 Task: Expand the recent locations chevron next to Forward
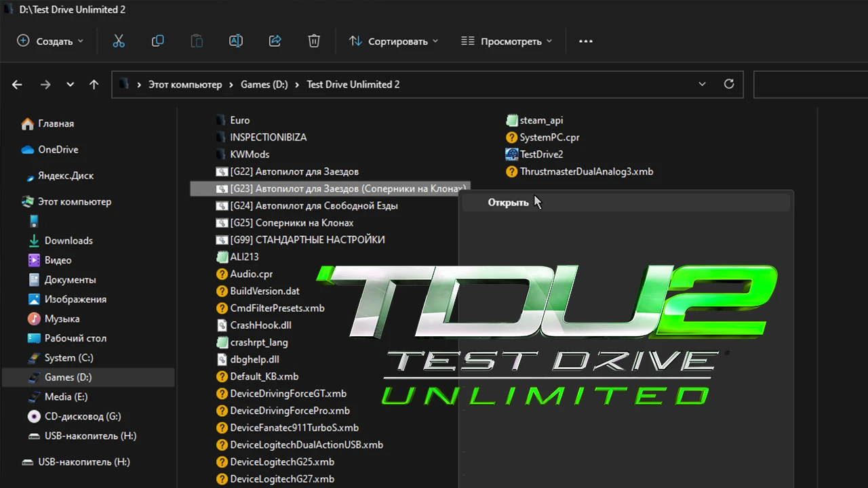click(x=70, y=84)
